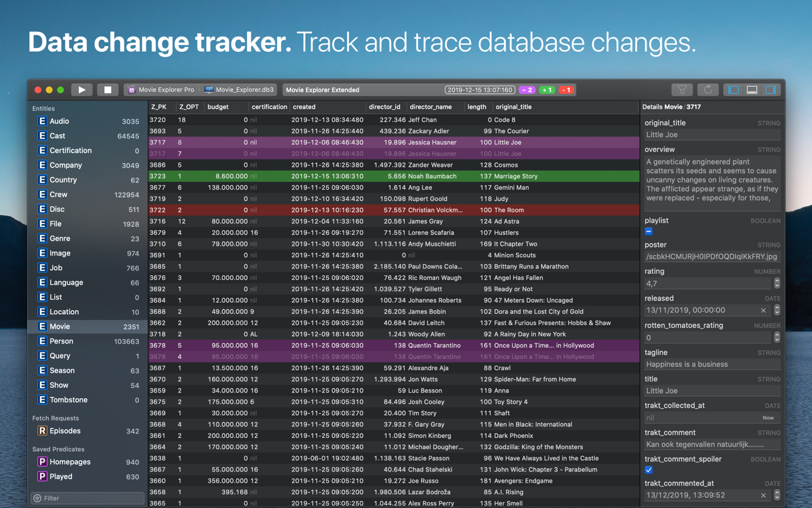Select the Cast entity icon
Screen dimensions: 812x508
(42, 136)
